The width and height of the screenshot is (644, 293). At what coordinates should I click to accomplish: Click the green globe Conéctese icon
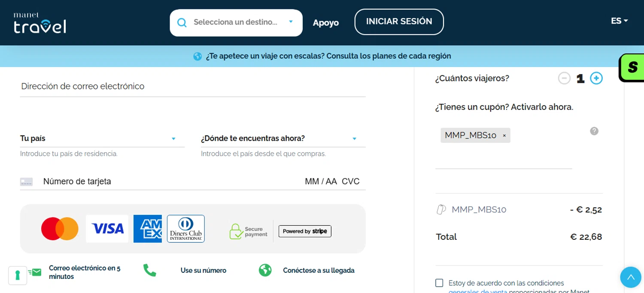[265, 270]
